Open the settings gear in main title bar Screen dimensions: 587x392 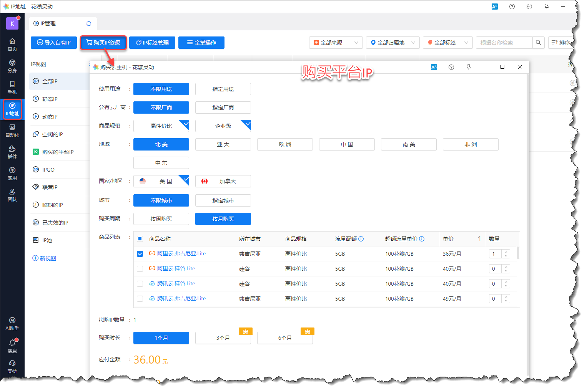(529, 7)
